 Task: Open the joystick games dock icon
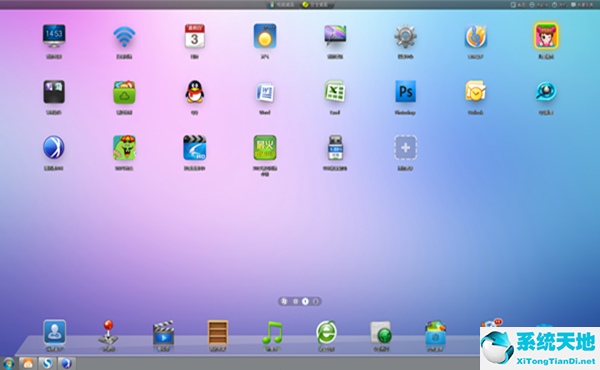point(109,332)
